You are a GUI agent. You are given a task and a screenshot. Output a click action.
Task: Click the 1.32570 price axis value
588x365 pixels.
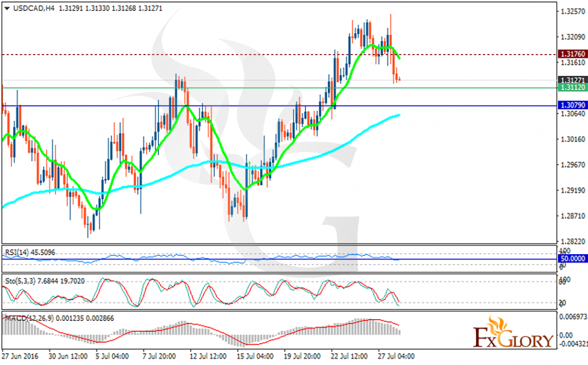tap(572, 11)
